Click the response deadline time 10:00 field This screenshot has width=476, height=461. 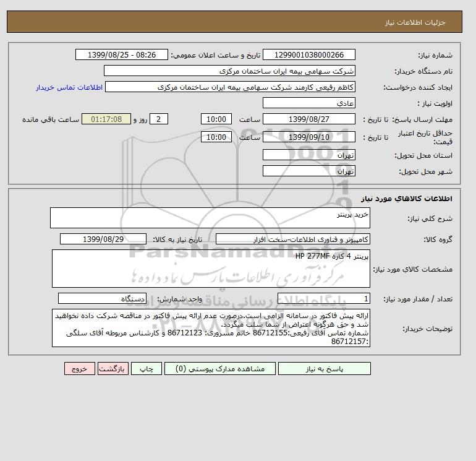[x=216, y=119]
